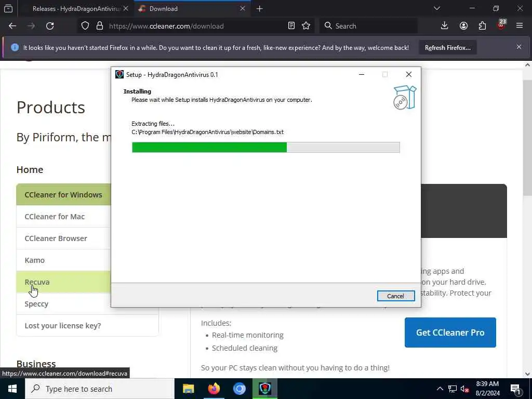This screenshot has width=532, height=399.
Task: Toggle reader view icon in address bar
Action: coord(291,26)
